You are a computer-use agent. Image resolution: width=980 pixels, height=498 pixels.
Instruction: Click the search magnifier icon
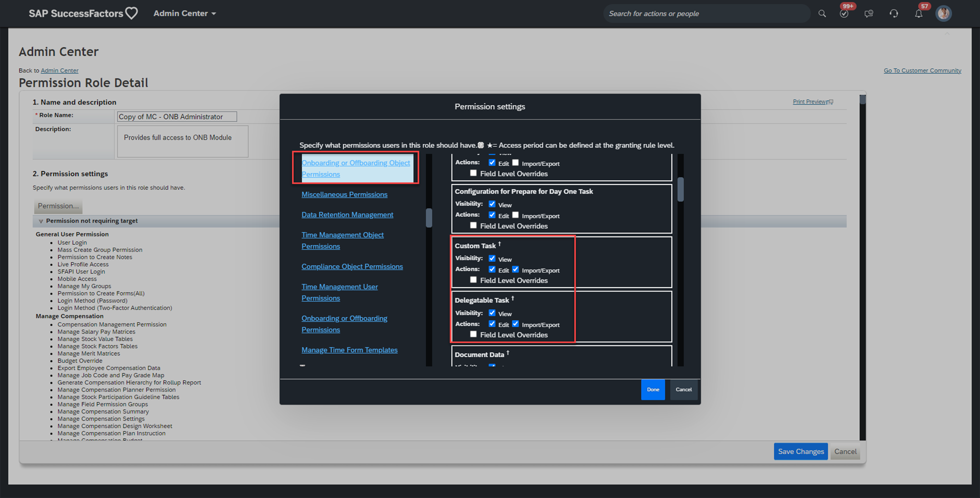[x=822, y=13]
